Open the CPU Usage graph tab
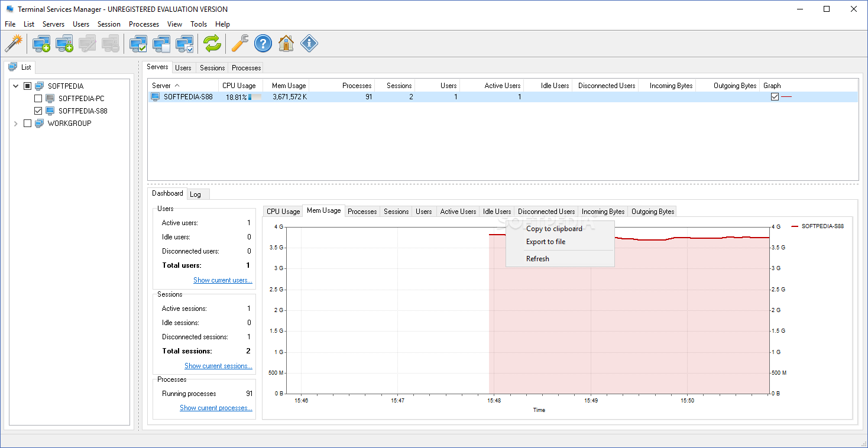Viewport: 868px width, 448px height. (x=283, y=212)
